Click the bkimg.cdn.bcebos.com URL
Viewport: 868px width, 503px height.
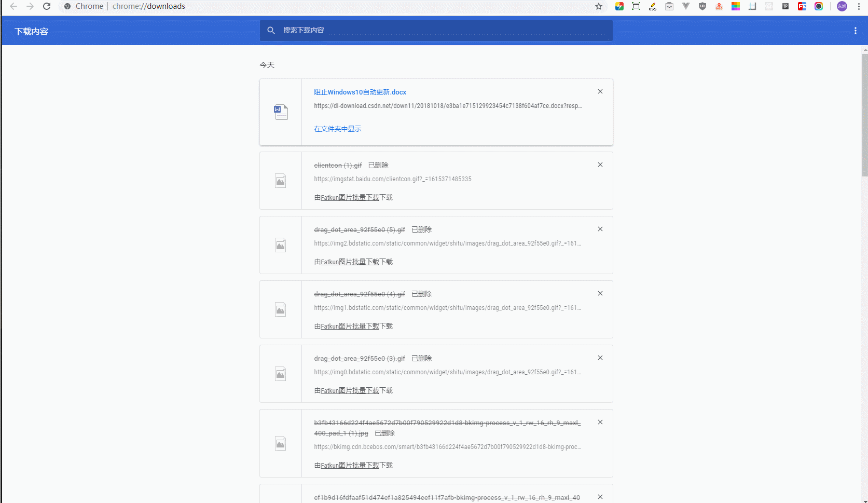point(447,447)
